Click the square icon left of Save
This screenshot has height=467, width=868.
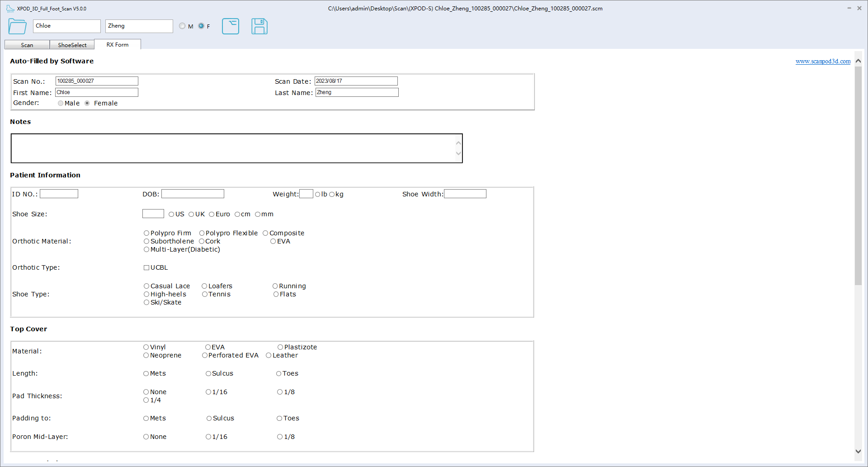230,26
